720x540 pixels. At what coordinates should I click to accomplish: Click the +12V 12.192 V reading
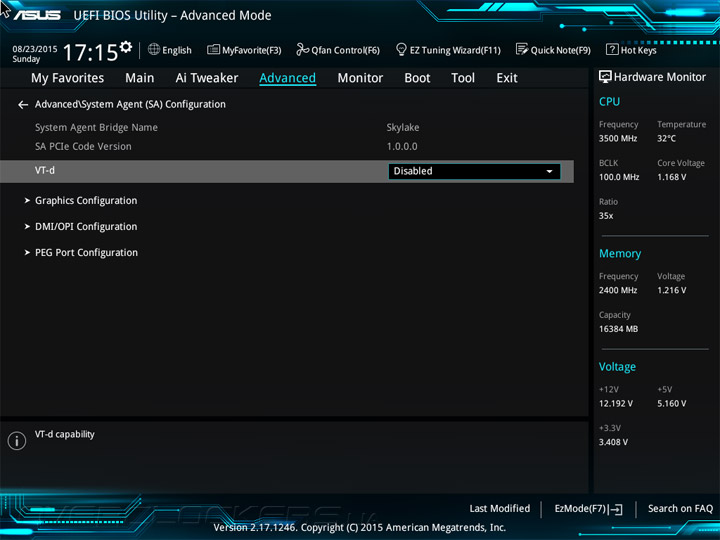pos(616,404)
